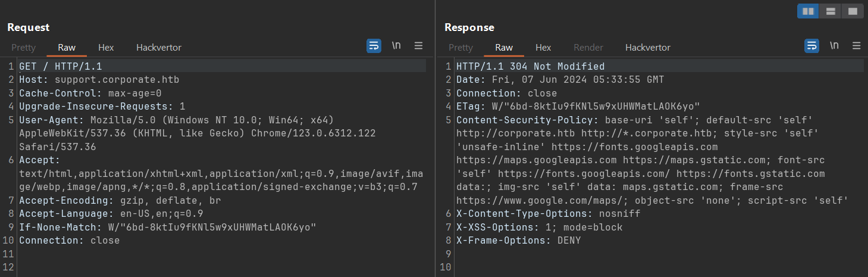Click the Request panel title
This screenshot has height=277, width=868.
click(29, 27)
